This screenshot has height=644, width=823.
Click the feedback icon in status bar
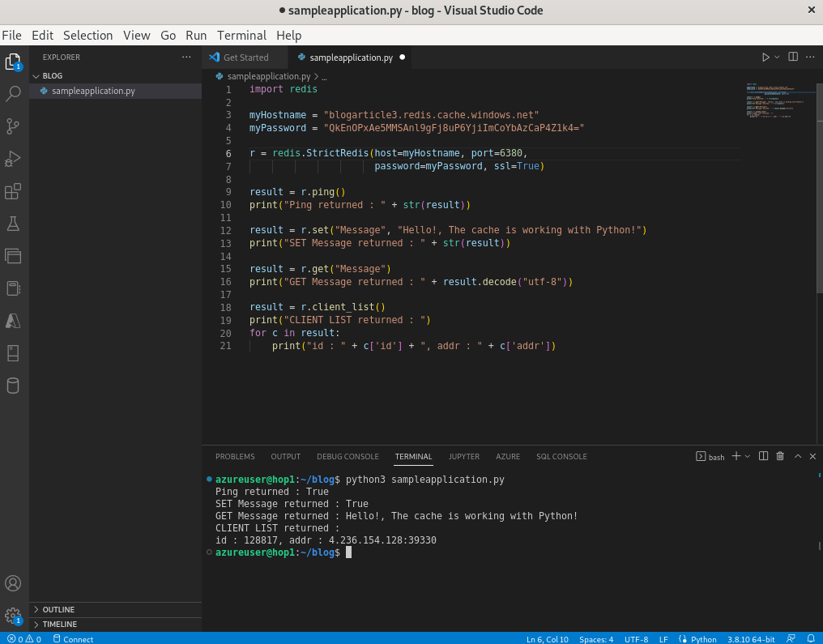(x=791, y=639)
